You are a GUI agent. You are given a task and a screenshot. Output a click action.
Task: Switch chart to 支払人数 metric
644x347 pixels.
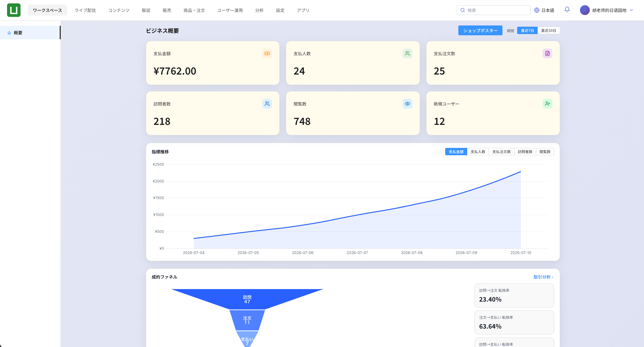478,152
